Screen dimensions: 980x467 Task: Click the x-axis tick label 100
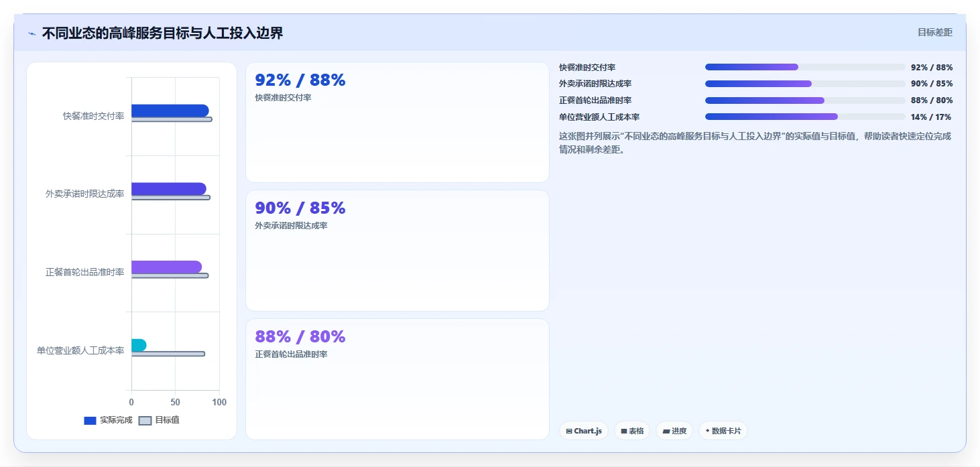219,402
